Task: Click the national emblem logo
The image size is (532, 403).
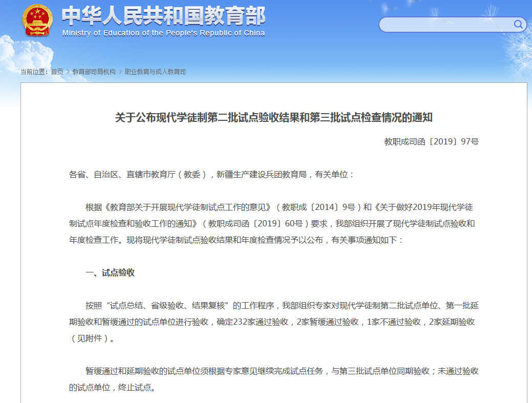Action: pyautogui.click(x=37, y=20)
